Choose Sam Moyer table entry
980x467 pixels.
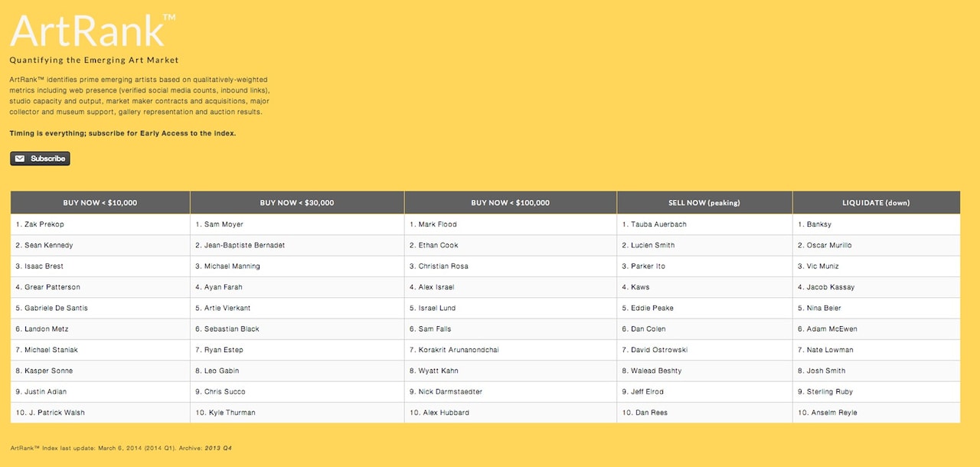tap(223, 224)
